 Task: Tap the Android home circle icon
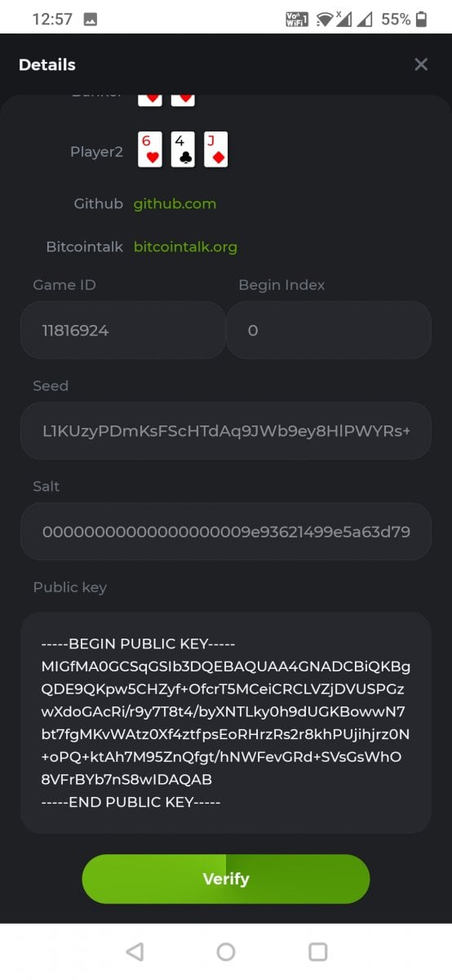pyautogui.click(x=226, y=951)
